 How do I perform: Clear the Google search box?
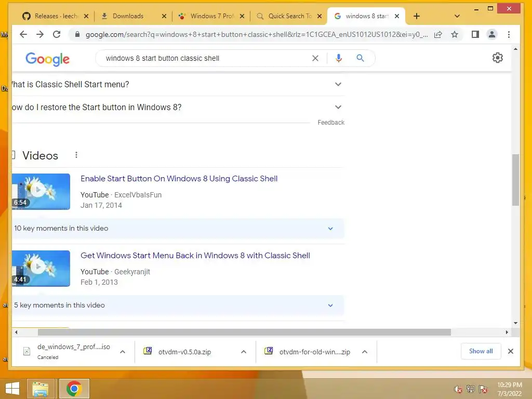(x=315, y=58)
